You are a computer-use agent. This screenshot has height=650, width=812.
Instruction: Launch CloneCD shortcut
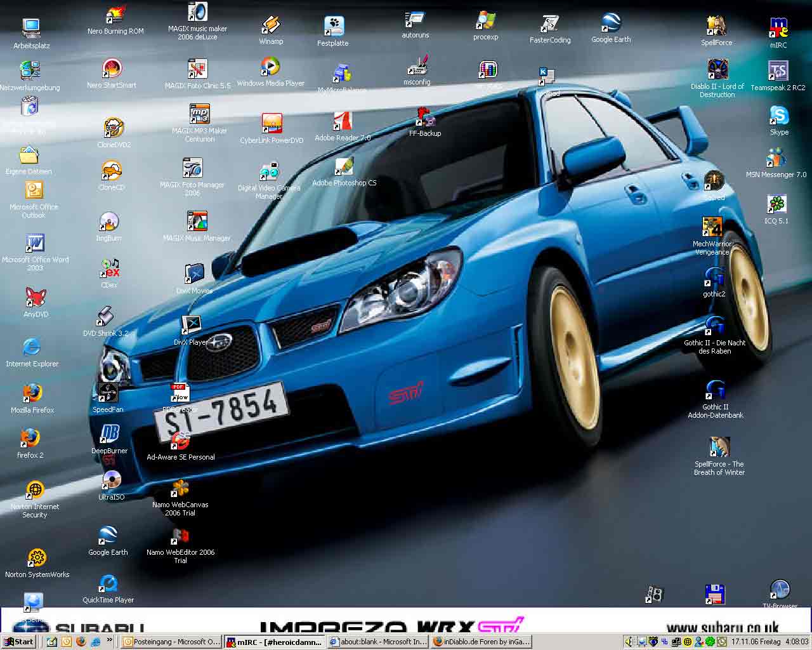pos(112,171)
